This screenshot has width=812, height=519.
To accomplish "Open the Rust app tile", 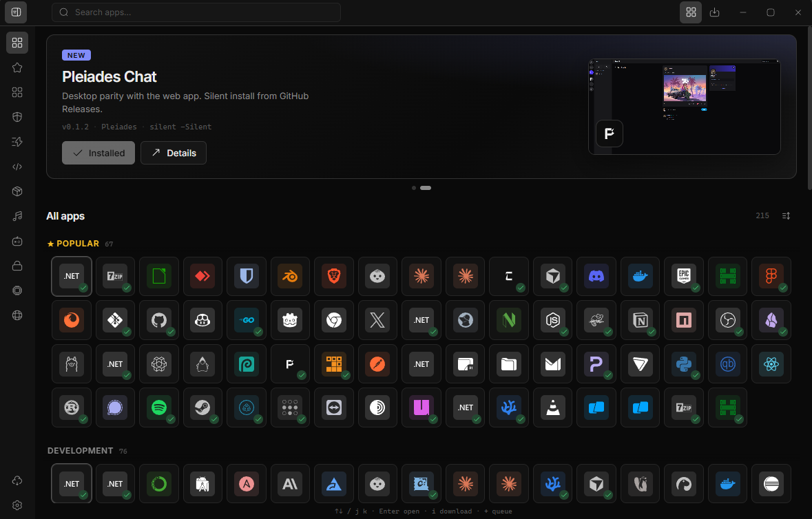I will [x=72, y=407].
